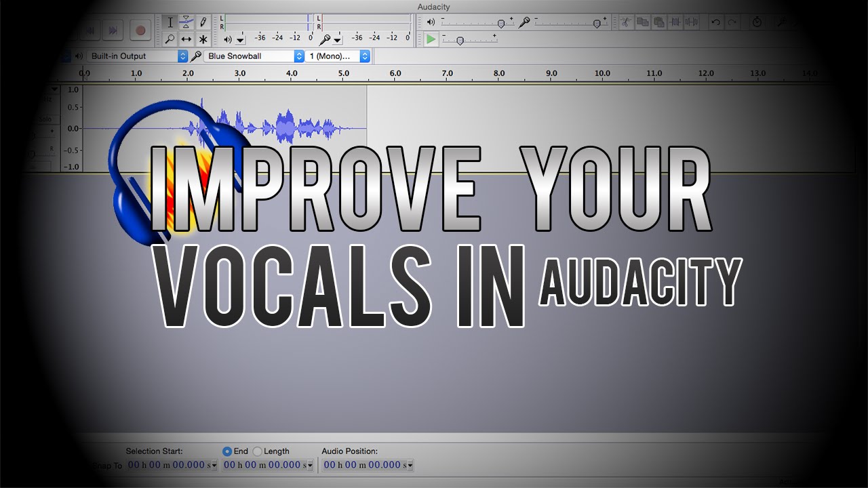Viewport: 868px width, 488px height.
Task: Click the End time field
Action: tap(269, 465)
